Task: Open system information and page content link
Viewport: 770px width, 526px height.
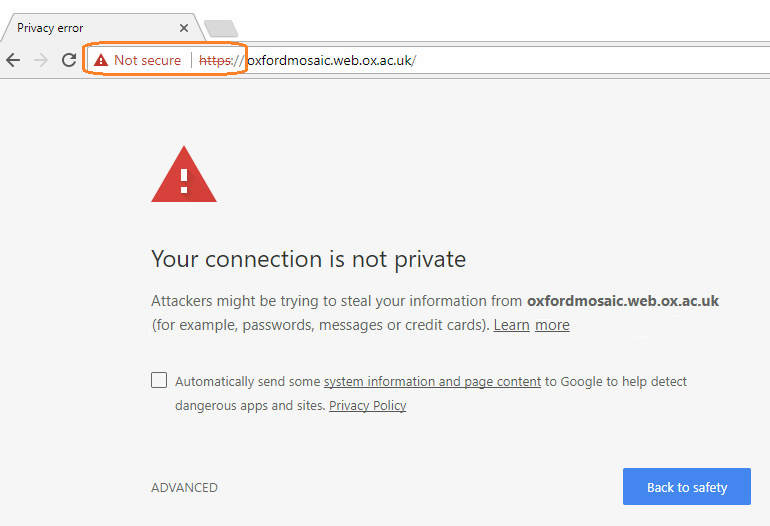Action: pos(432,381)
